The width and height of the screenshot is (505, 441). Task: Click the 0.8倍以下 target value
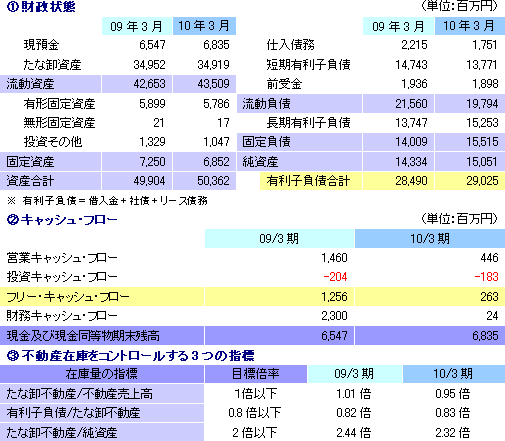tap(255, 413)
